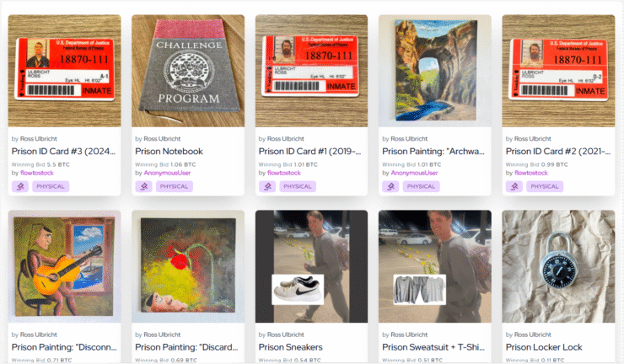The image size is (624, 364).
Task: Open flowtostock link under Prison ID Card #1
Action: point(284,173)
